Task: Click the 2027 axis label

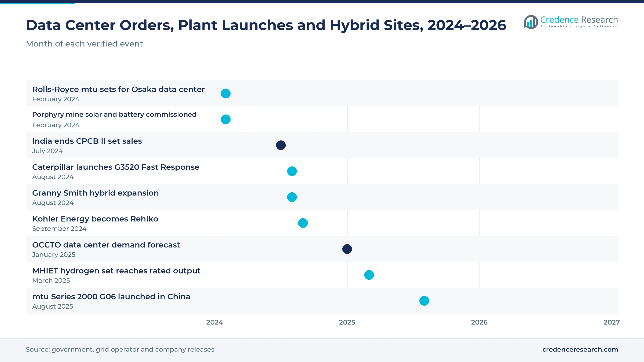Action: point(612,322)
